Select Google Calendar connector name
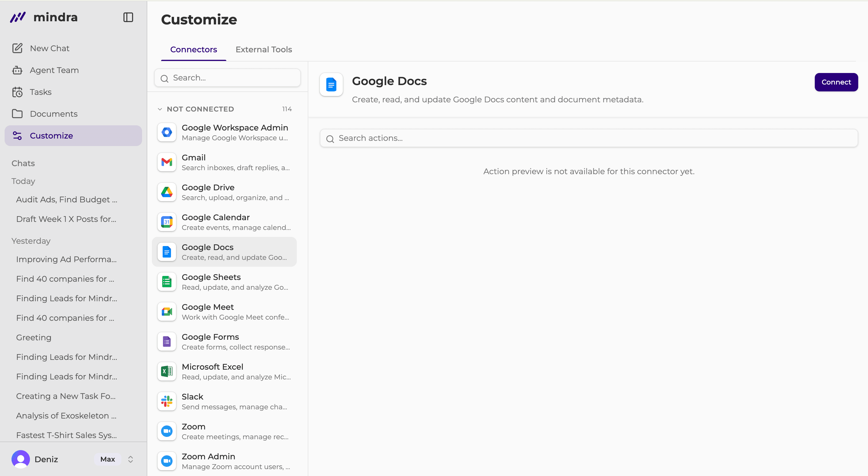 click(x=216, y=217)
